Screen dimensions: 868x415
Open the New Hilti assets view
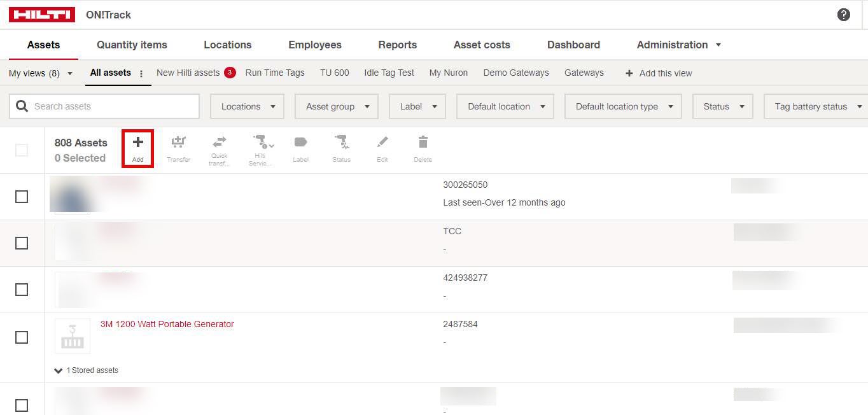click(x=188, y=73)
